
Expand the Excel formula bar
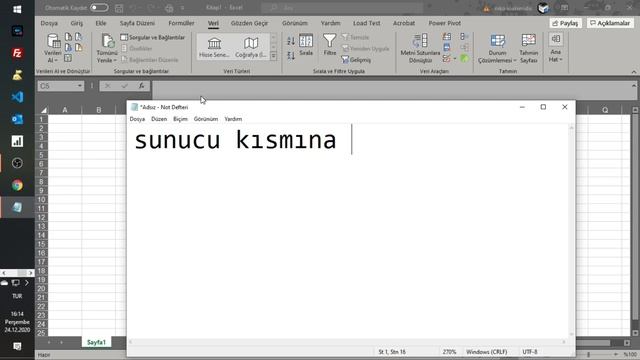tap(633, 85)
